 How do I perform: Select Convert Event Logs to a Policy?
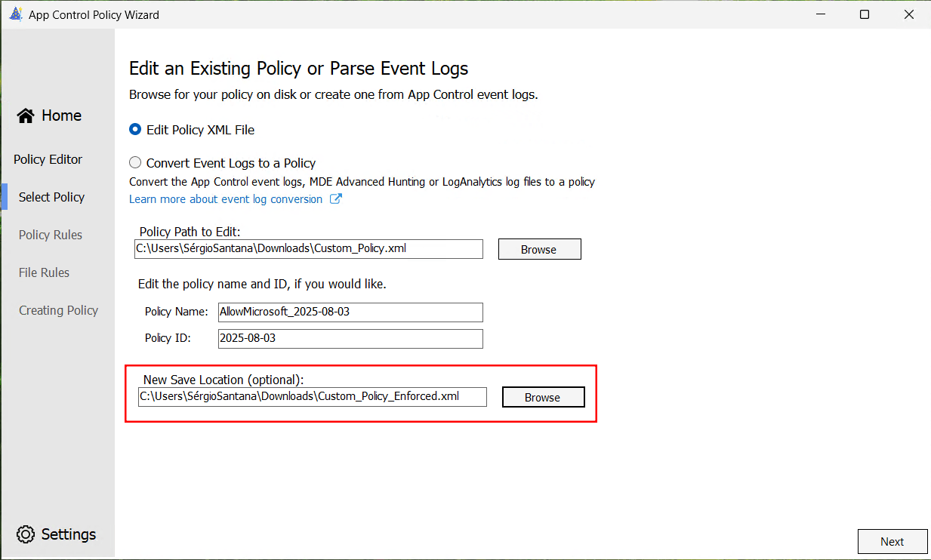tap(222, 163)
